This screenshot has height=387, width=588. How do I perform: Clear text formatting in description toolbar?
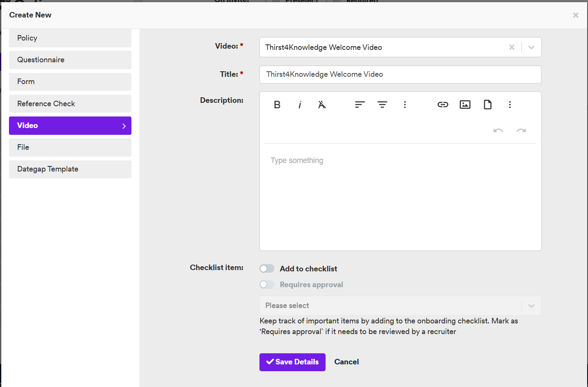[322, 105]
